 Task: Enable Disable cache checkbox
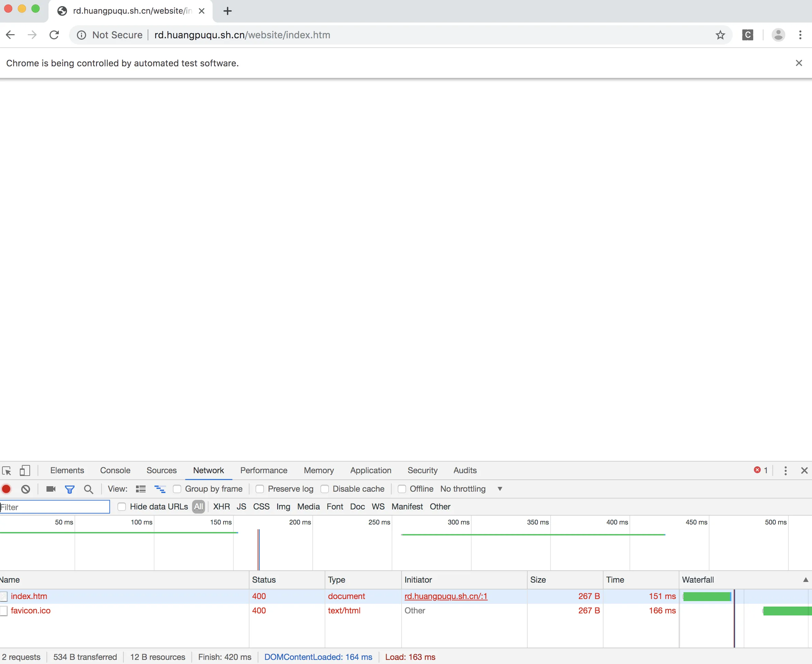click(x=325, y=489)
